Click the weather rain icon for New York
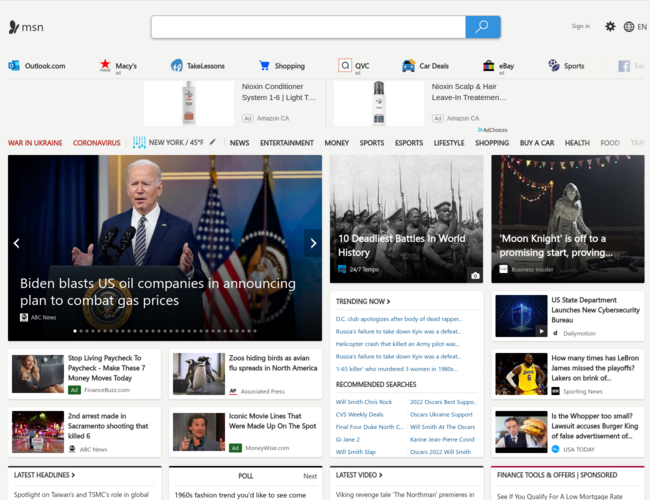The image size is (650, 500). coord(139,142)
